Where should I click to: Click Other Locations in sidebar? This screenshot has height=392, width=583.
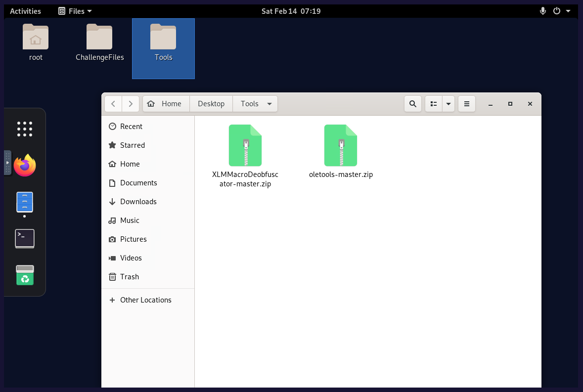point(145,300)
